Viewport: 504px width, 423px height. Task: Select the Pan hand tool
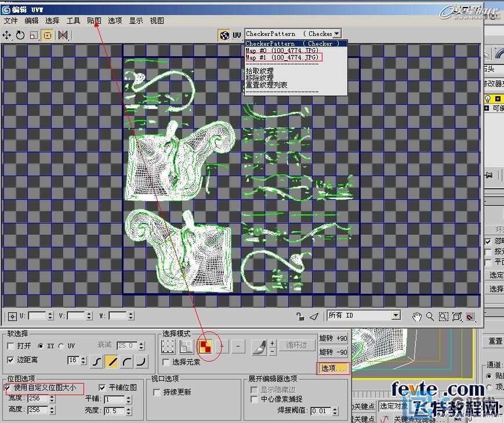point(416,317)
